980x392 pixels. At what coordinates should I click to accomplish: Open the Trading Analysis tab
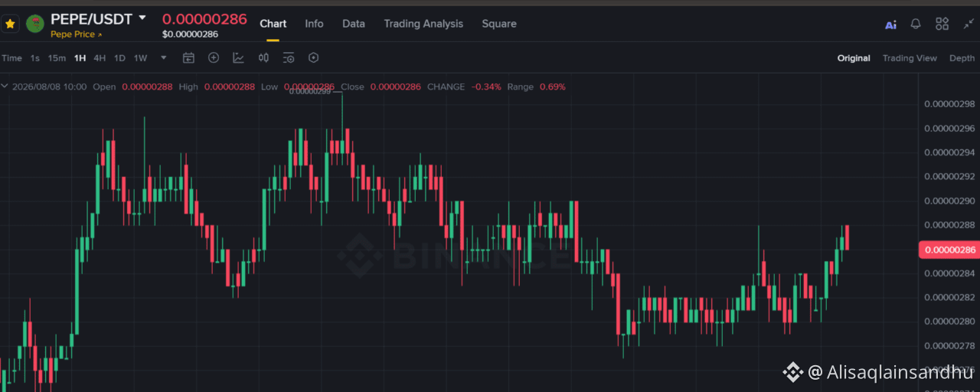coord(423,24)
